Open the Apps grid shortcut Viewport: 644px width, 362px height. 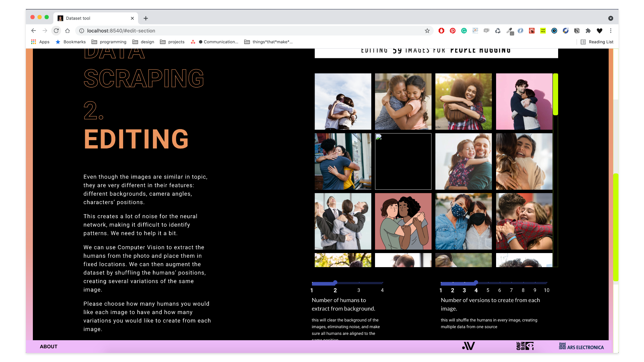point(40,42)
